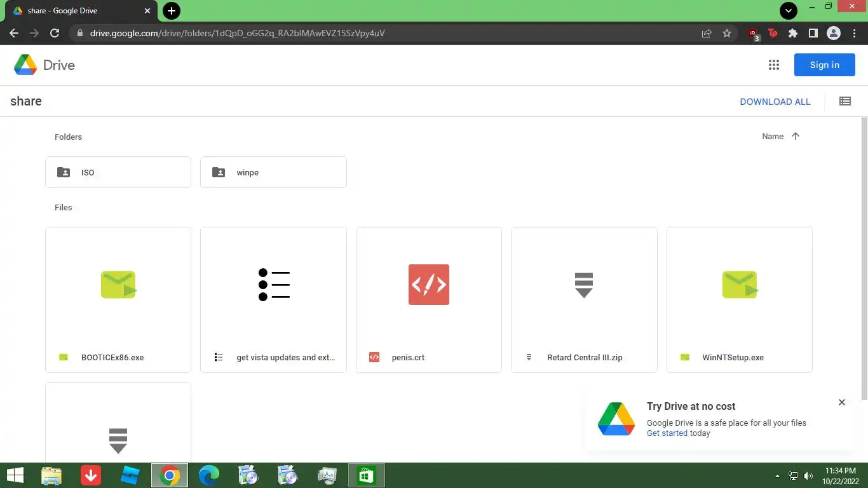Open the winpe folder
This screenshot has width=868, height=488.
coord(273,172)
